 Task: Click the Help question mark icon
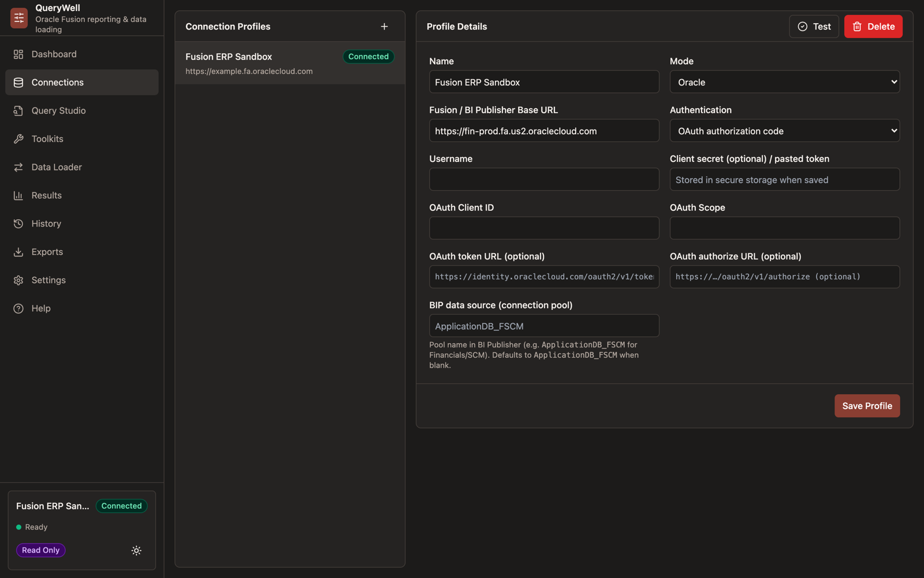pos(18,309)
